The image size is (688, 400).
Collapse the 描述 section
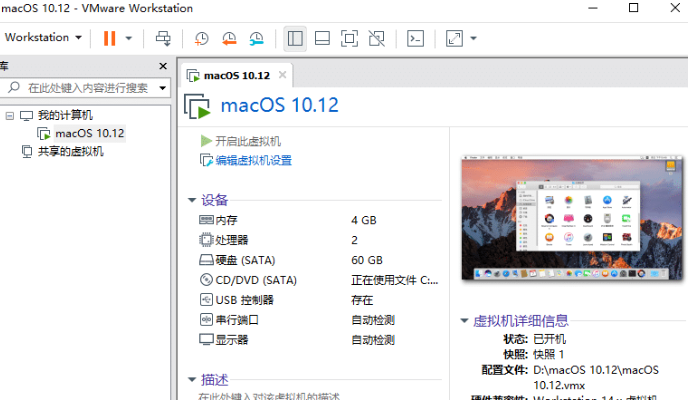(x=192, y=379)
